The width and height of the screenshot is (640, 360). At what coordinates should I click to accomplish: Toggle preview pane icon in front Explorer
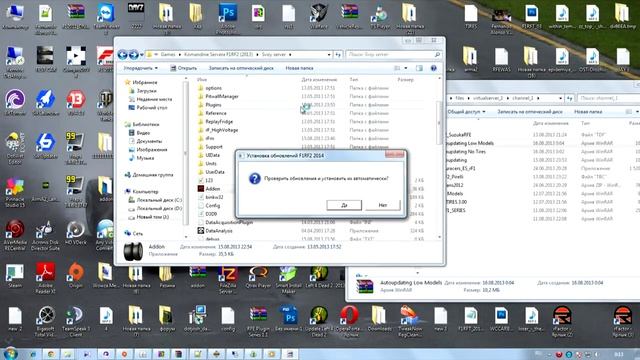click(x=419, y=68)
